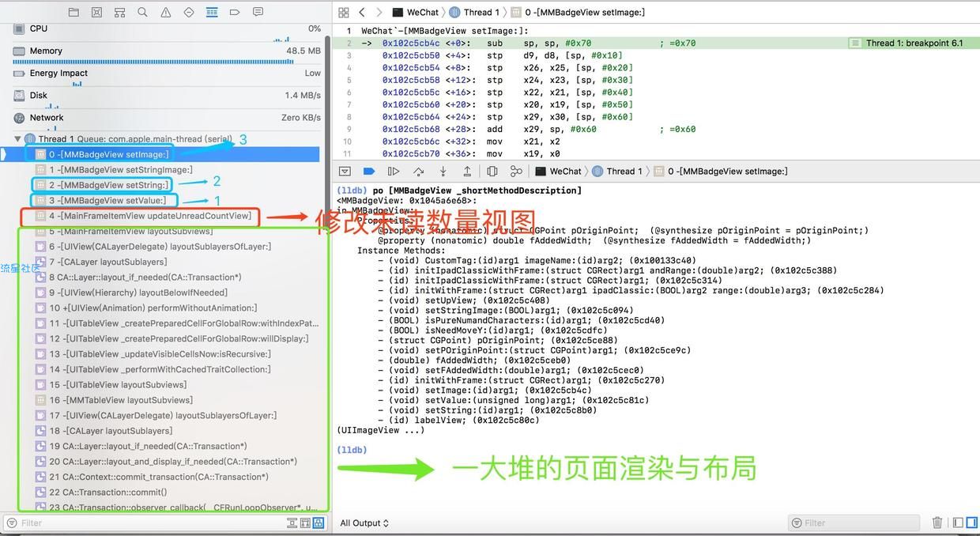Open Thread 1 in debug bar

(x=617, y=172)
